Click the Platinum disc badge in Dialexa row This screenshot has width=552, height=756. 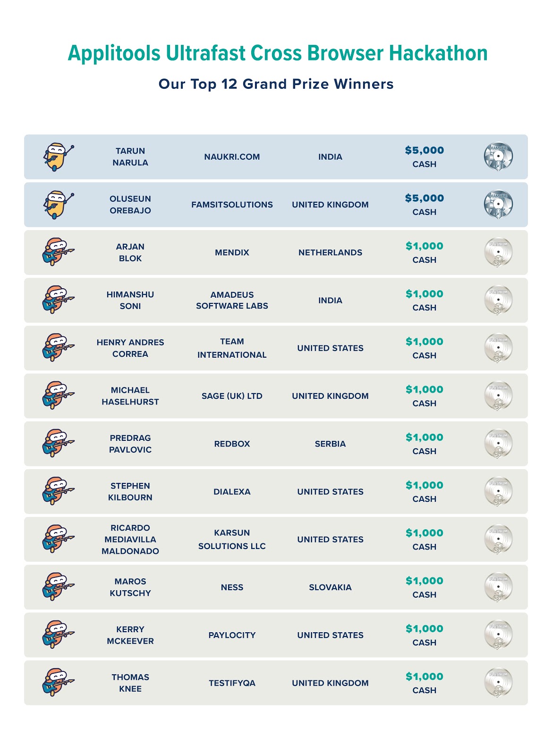(498, 491)
